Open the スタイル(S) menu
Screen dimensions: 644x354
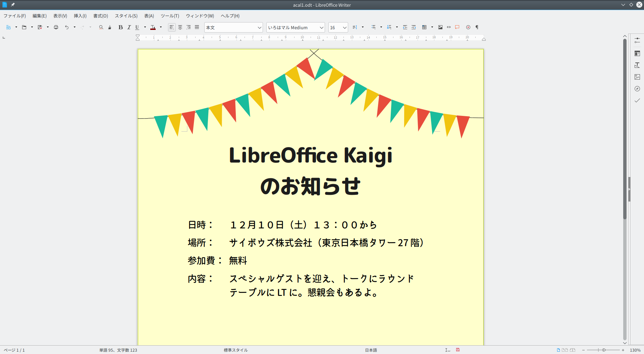pyautogui.click(x=126, y=16)
